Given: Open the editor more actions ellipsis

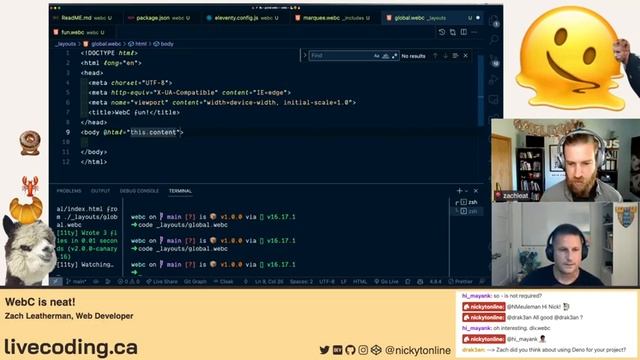Looking at the screenshot, I should pos(475,32).
